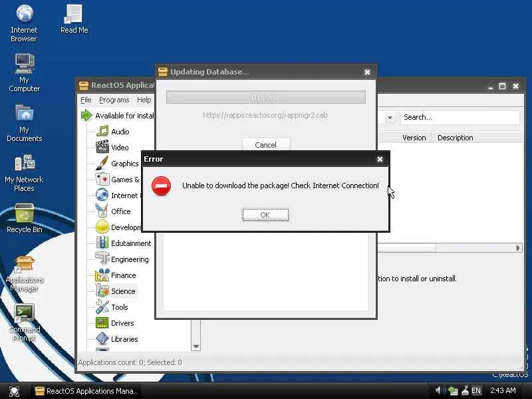Click the Science category icon

tap(102, 291)
